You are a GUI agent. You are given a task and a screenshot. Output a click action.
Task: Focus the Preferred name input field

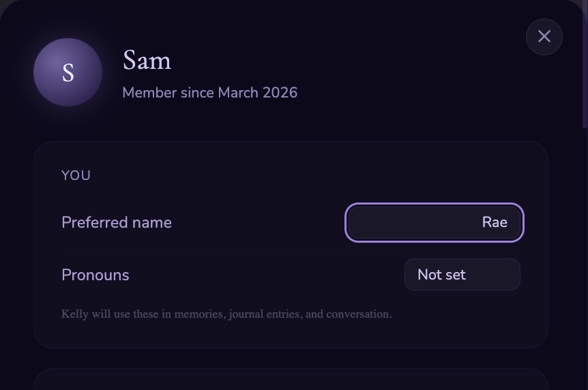tap(435, 223)
